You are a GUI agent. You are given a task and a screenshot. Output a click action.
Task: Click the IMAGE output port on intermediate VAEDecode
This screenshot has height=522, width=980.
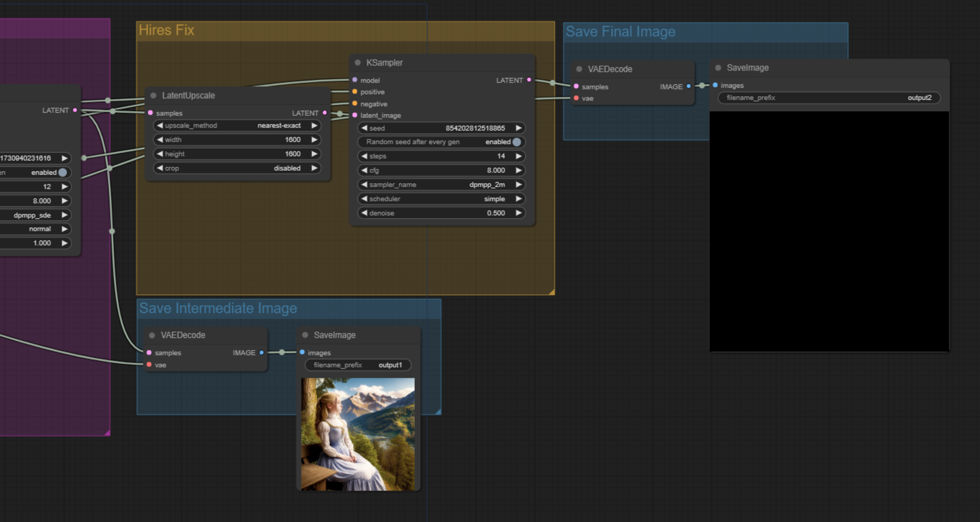click(262, 352)
